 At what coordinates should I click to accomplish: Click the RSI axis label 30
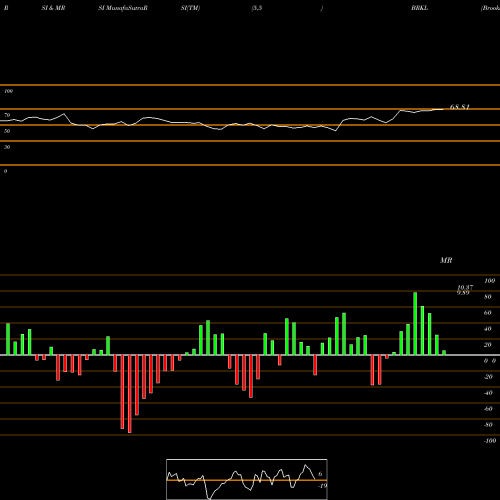click(x=7, y=147)
